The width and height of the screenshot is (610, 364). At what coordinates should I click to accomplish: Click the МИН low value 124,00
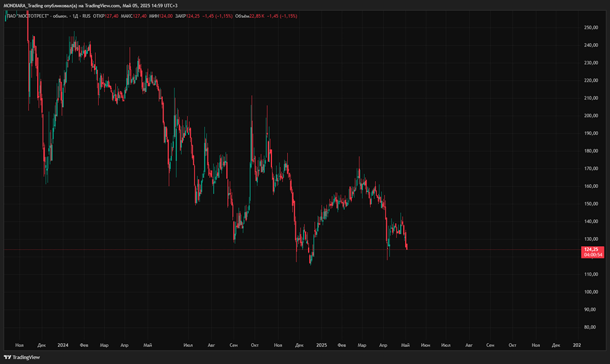(166, 16)
